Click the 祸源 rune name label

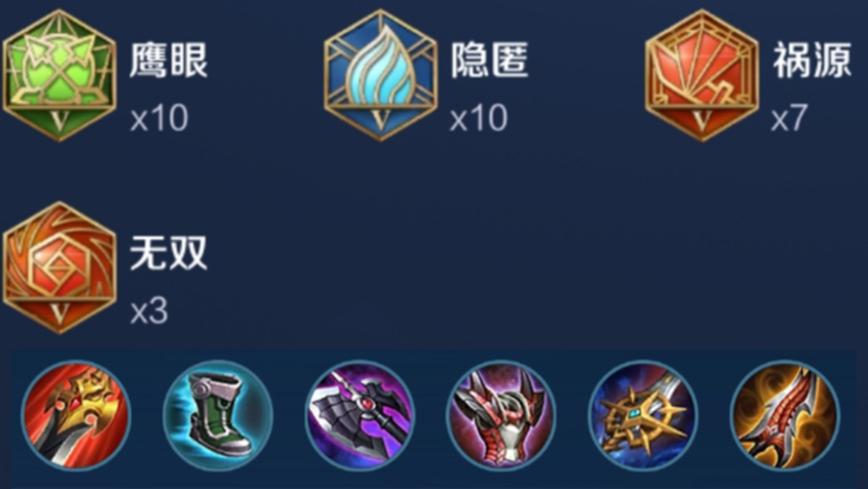(812, 60)
